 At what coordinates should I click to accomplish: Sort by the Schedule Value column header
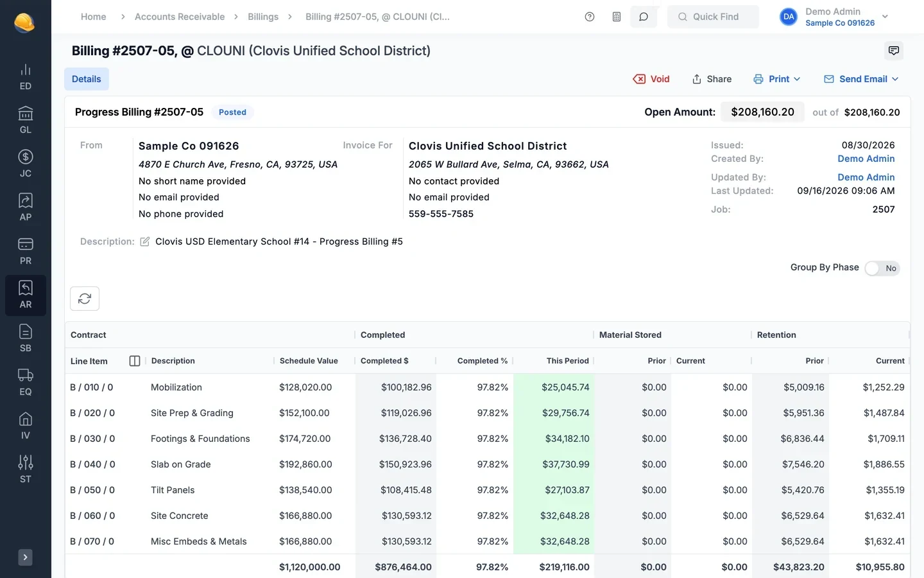[x=309, y=361]
